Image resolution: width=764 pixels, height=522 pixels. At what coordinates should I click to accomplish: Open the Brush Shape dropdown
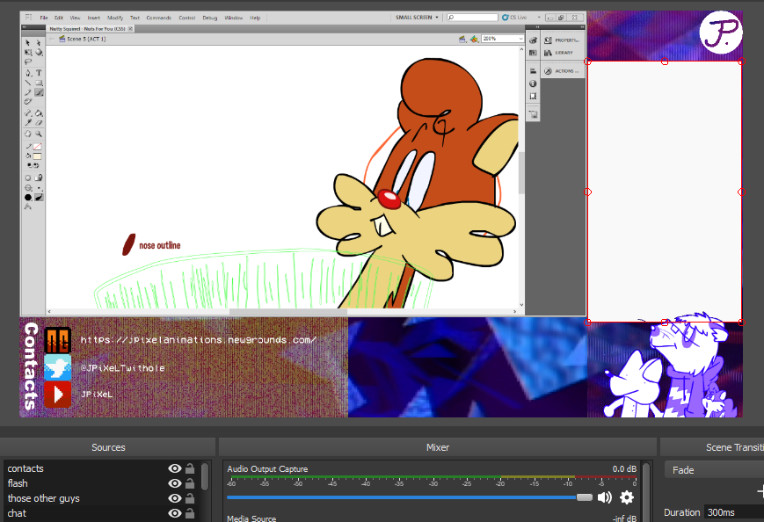pyautogui.click(x=28, y=197)
